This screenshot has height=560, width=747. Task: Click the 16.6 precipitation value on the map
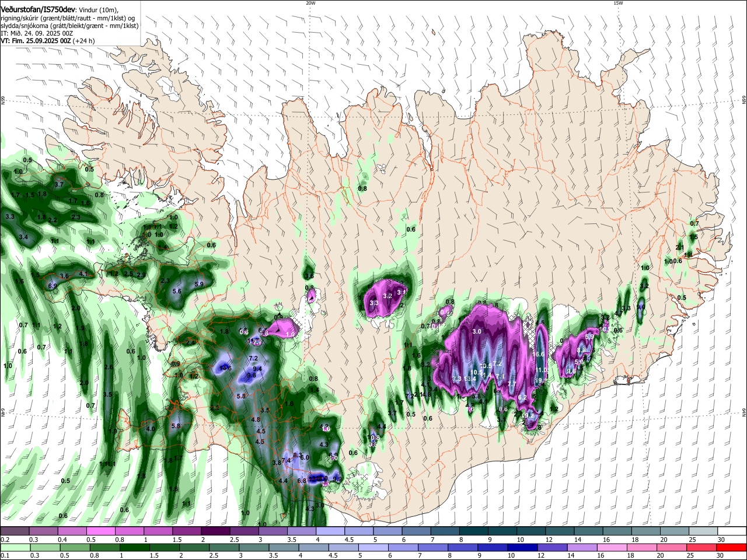(539, 354)
